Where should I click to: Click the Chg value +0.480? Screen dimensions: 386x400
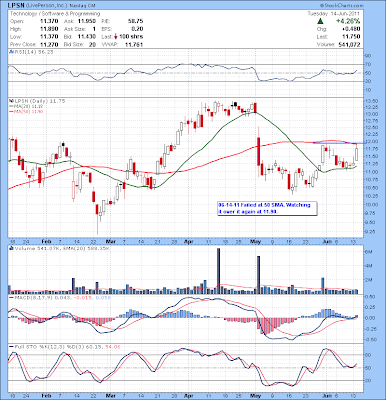[x=350, y=29]
